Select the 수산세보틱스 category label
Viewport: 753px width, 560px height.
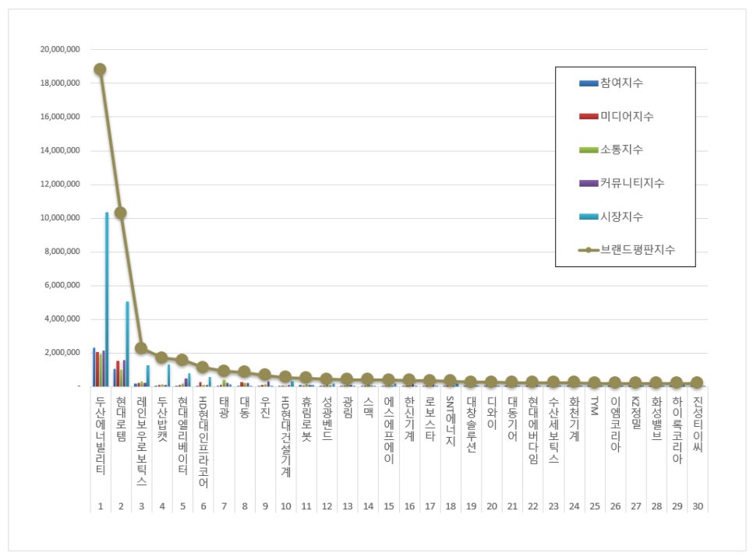pyautogui.click(x=553, y=430)
